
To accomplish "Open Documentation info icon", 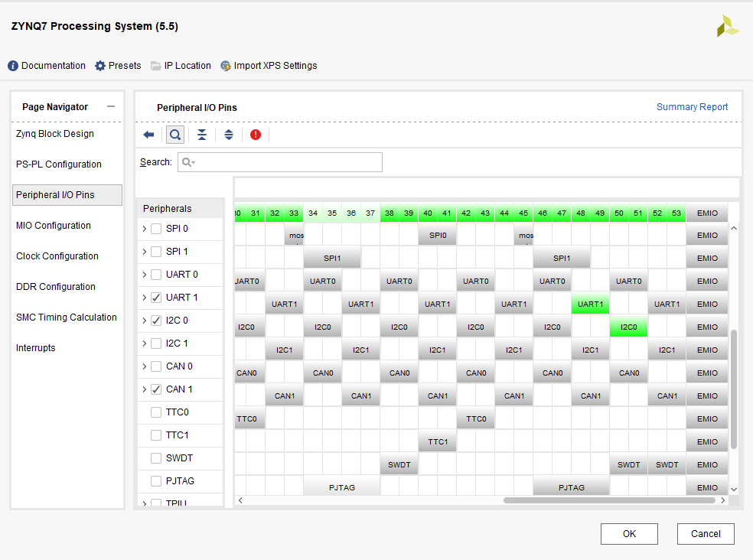I will click(13, 66).
